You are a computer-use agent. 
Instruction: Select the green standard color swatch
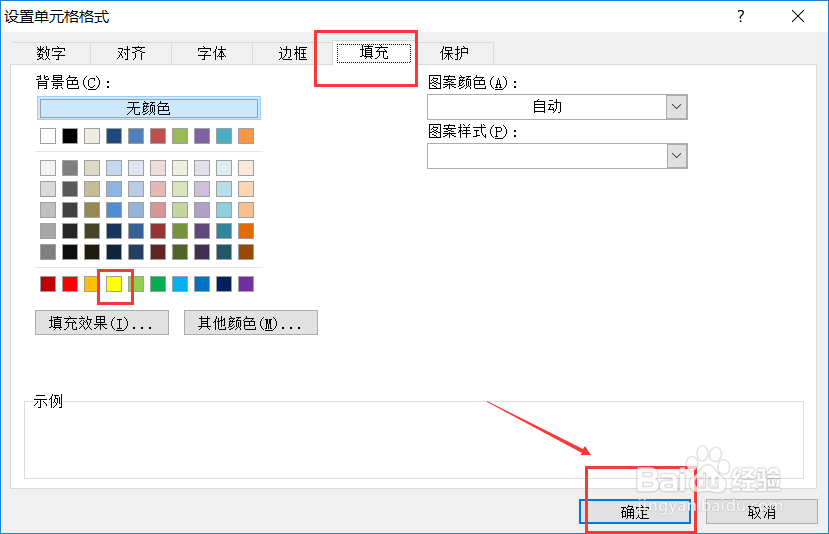tap(158, 284)
